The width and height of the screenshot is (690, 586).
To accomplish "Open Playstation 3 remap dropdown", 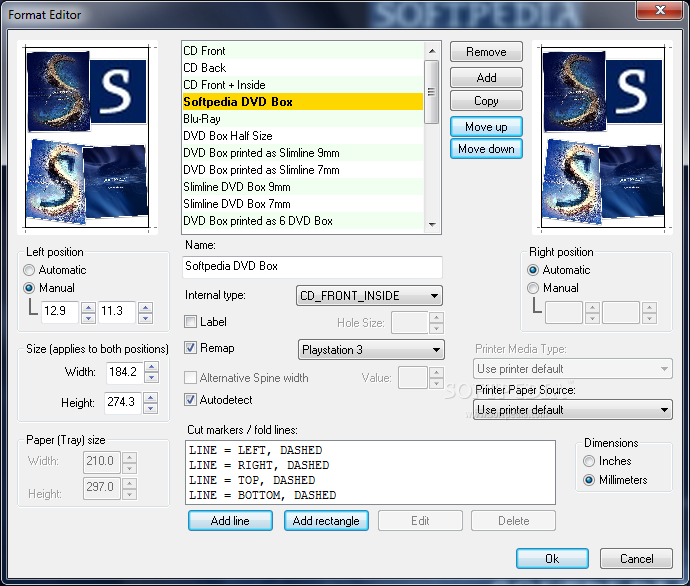I will pos(371,350).
